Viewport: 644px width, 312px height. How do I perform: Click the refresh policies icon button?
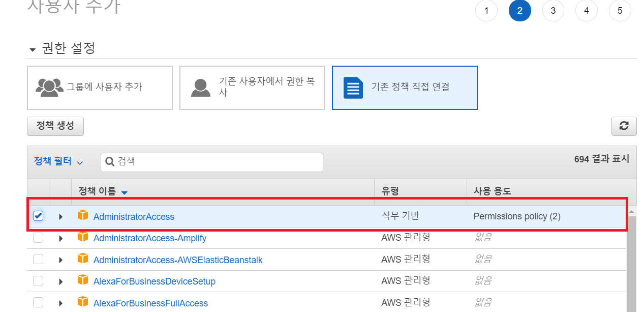(x=624, y=126)
